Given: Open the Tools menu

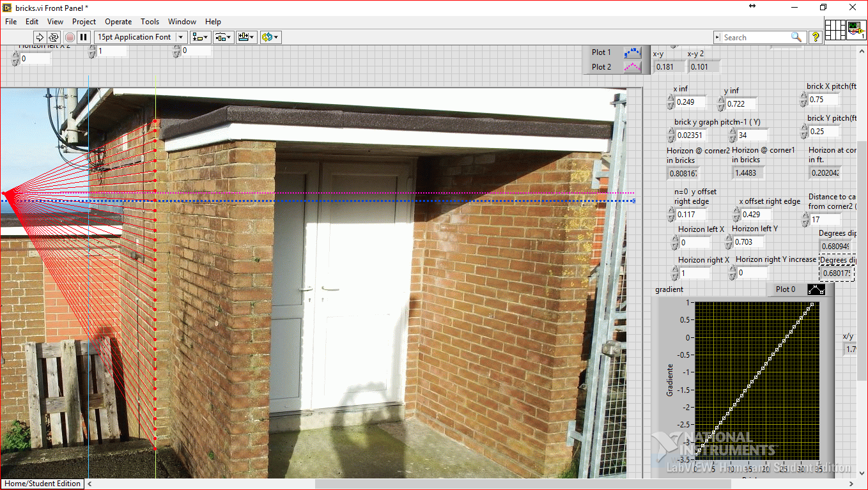Looking at the screenshot, I should [x=150, y=22].
